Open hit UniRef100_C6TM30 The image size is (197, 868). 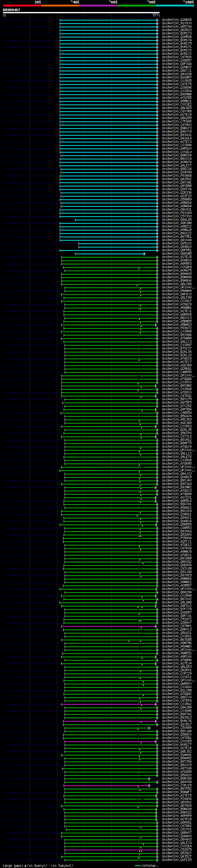tap(177, 57)
